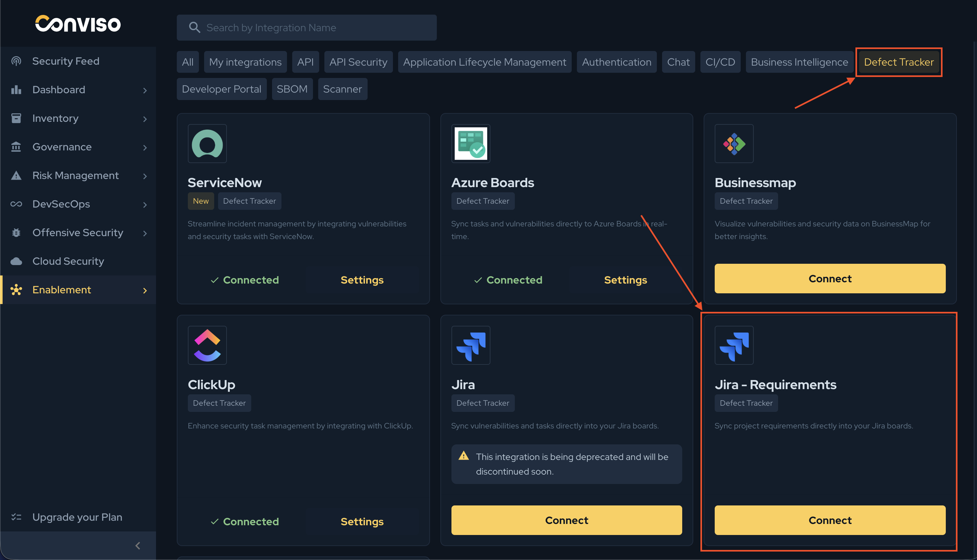Click the Security Feed broadcast icon
The width and height of the screenshot is (977, 560).
16,61
